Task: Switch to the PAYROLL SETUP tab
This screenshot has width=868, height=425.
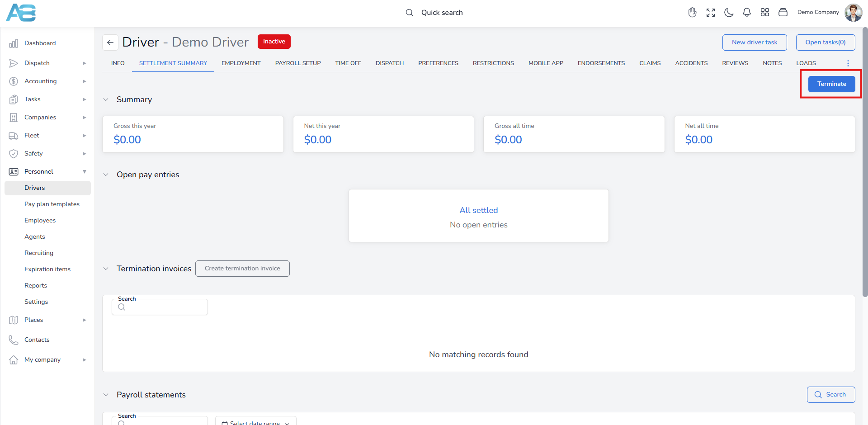Action: (x=298, y=63)
